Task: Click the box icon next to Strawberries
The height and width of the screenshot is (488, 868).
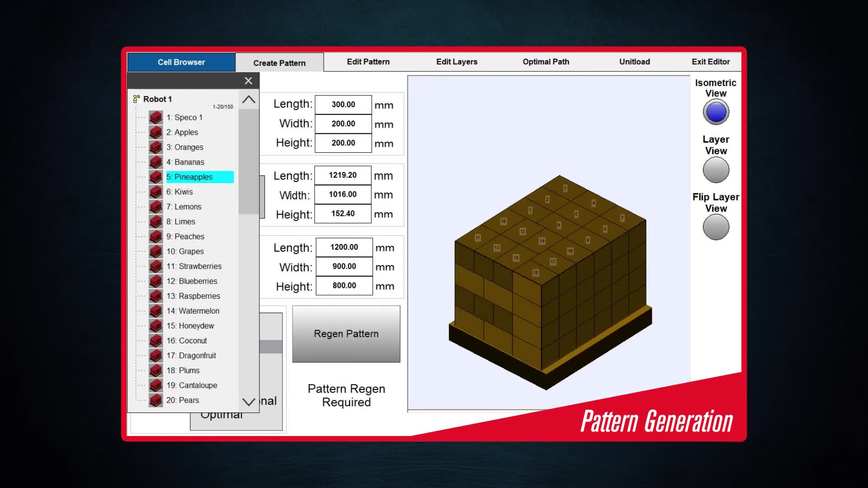Action: click(156, 267)
